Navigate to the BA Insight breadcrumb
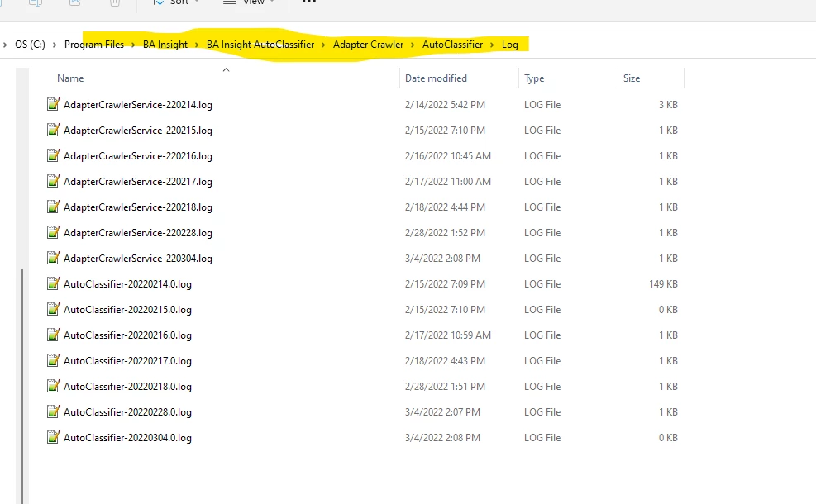Screen dimensions: 816x504 [165, 45]
